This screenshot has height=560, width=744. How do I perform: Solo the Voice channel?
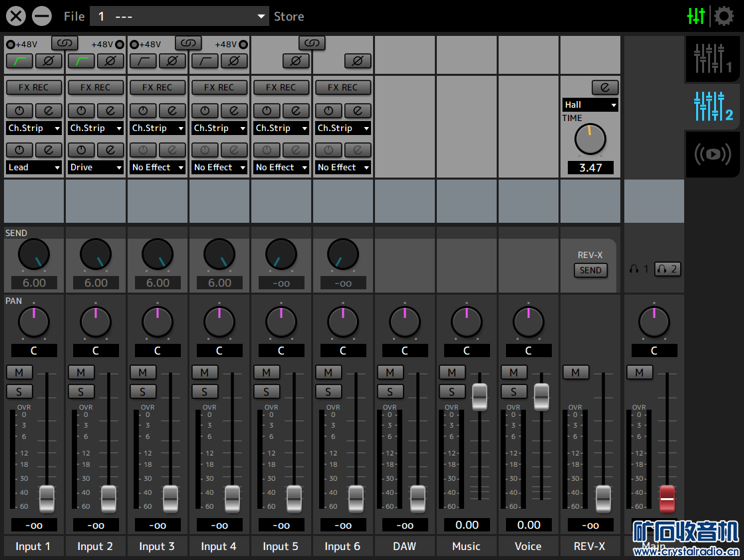[x=514, y=392]
